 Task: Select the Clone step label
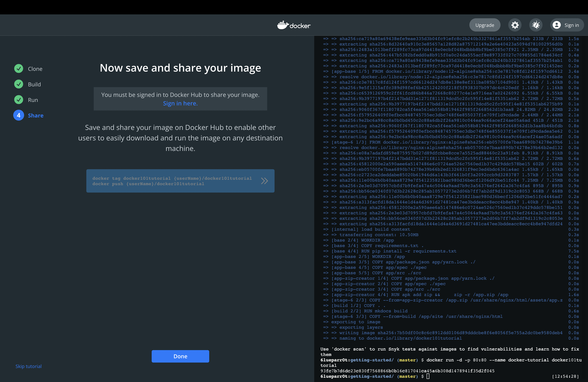[x=35, y=69]
